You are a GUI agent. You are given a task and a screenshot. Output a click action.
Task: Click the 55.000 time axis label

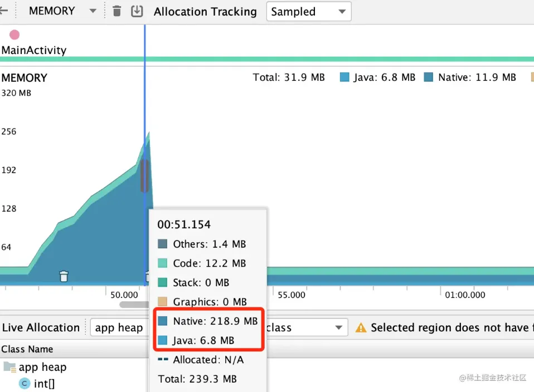pyautogui.click(x=292, y=295)
